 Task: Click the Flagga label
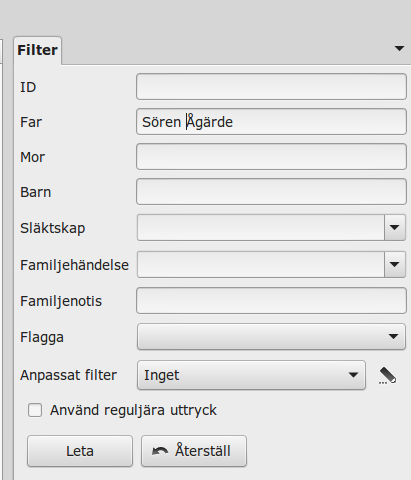click(42, 337)
